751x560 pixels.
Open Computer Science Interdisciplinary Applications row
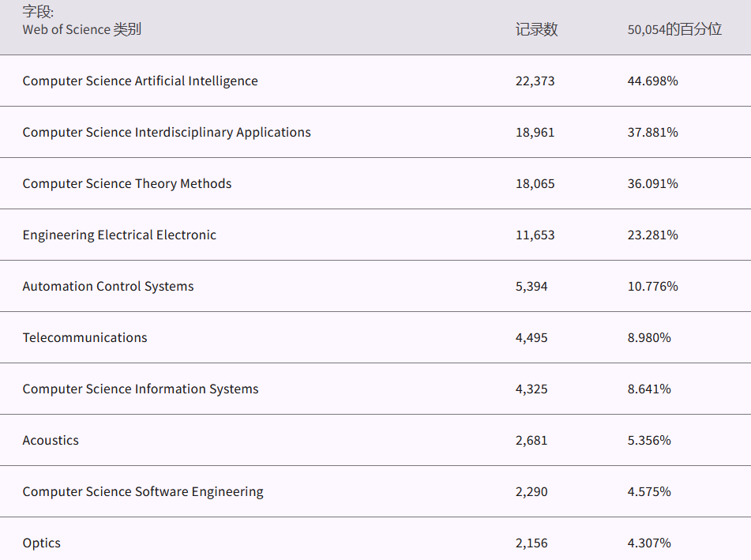[167, 132]
